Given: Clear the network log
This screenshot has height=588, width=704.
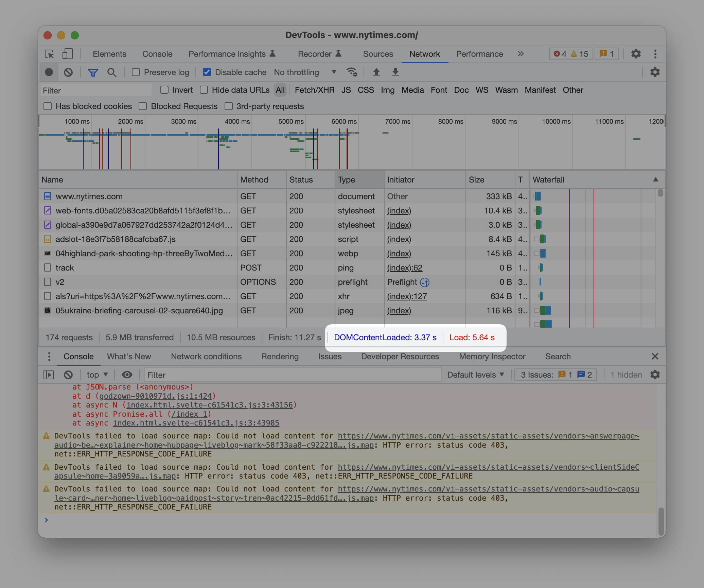Looking at the screenshot, I should [x=68, y=72].
